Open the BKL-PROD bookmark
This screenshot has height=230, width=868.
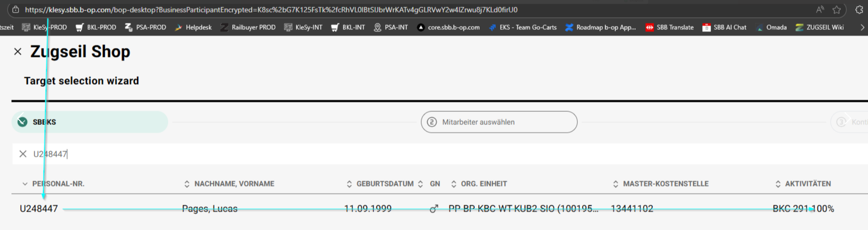click(96, 28)
